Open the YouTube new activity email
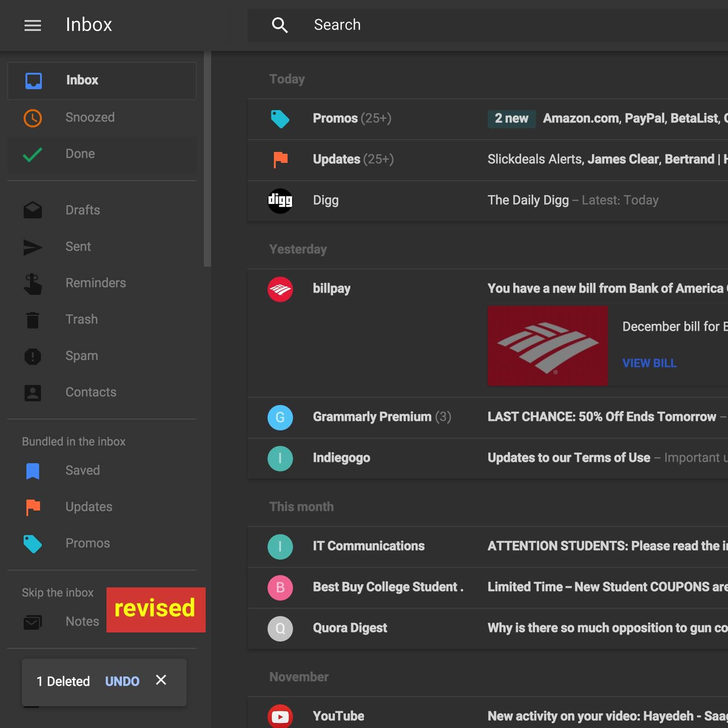This screenshot has width=728, height=728. [x=488, y=713]
